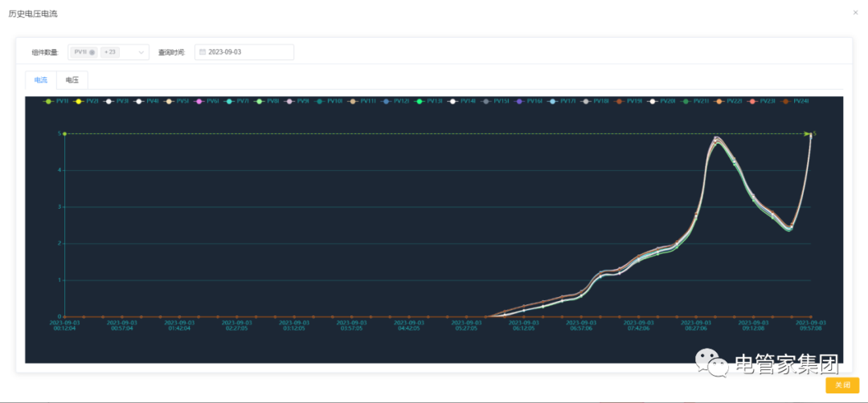Image resolution: width=868 pixels, height=403 pixels.
Task: Click the 关闭 button
Action: [x=842, y=385]
